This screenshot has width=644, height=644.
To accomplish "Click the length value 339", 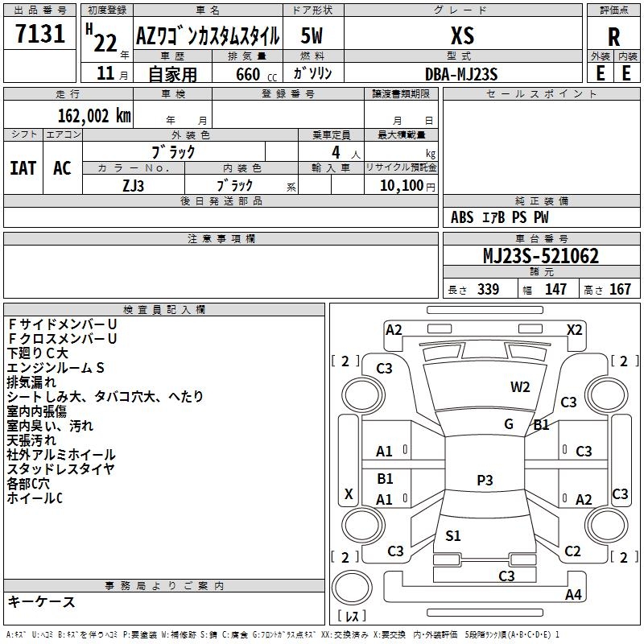I will click(488, 289).
